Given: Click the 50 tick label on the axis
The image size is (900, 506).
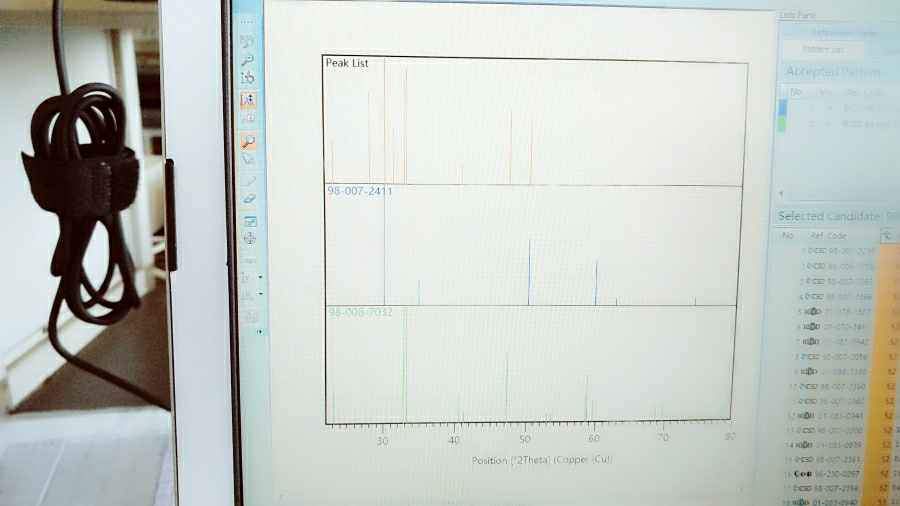Looking at the screenshot, I should (525, 439).
